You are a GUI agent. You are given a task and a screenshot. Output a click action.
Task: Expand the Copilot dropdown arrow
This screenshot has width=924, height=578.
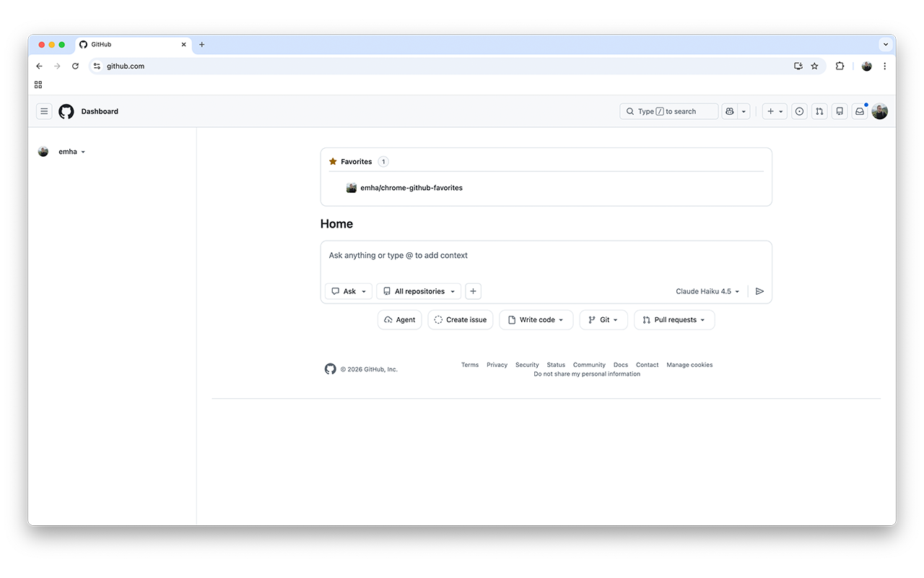744,111
